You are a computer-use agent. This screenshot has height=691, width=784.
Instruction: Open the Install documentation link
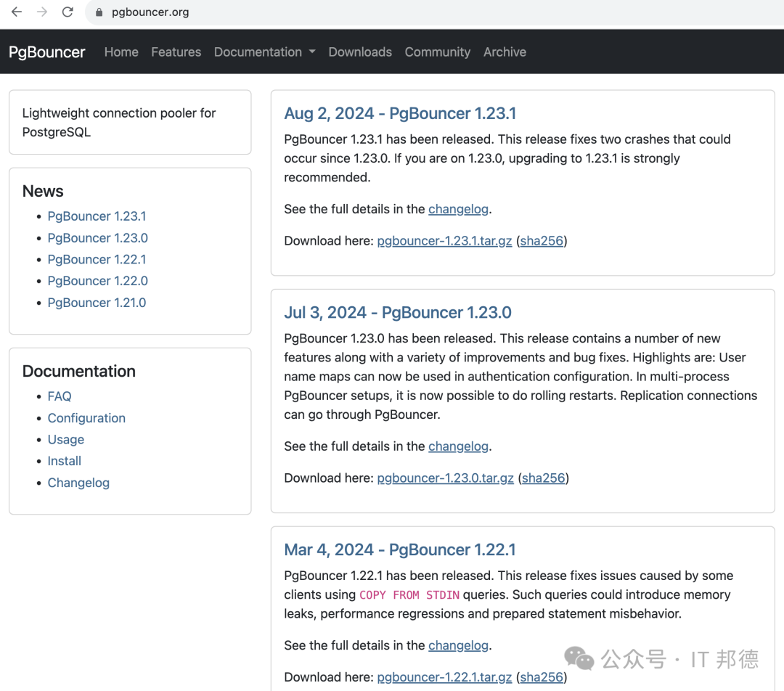[x=65, y=461]
